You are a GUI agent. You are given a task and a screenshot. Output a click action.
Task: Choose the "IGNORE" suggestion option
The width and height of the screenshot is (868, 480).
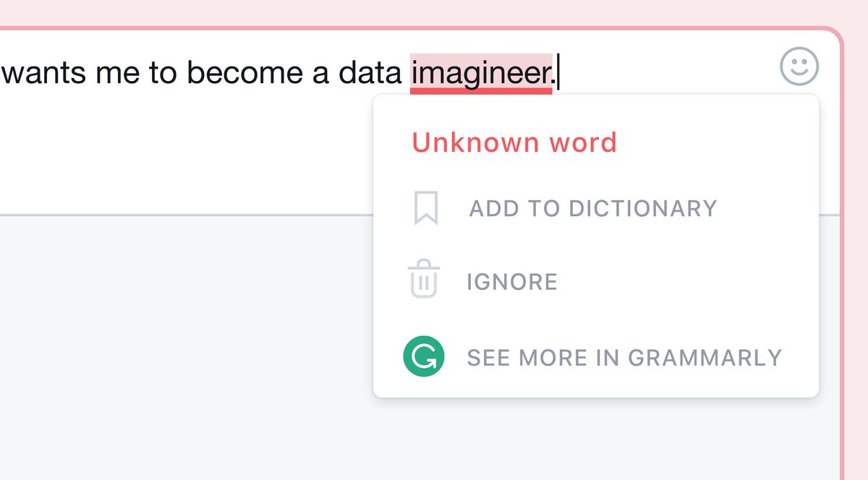pos(512,281)
